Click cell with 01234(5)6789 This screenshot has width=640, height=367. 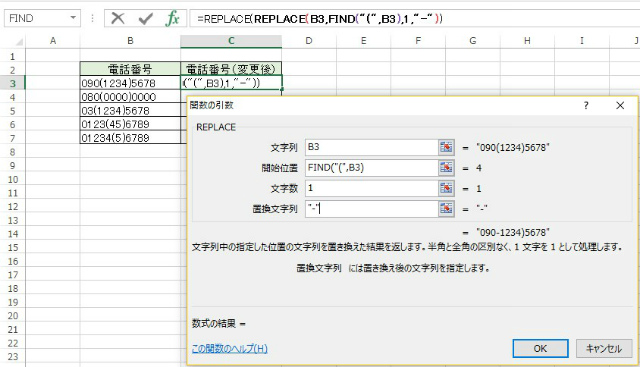coord(130,138)
